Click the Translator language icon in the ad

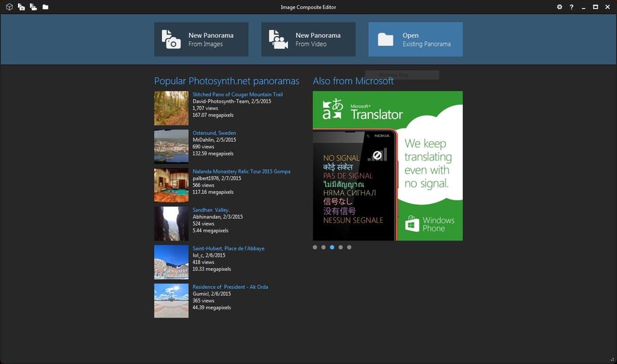click(x=333, y=109)
